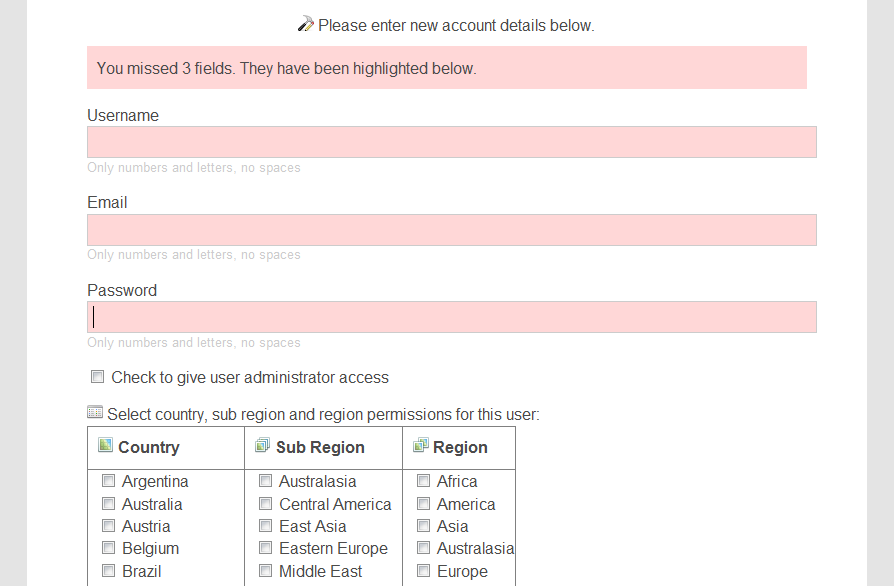Enable the administrator access checkbox
The image size is (894, 586).
(97, 377)
